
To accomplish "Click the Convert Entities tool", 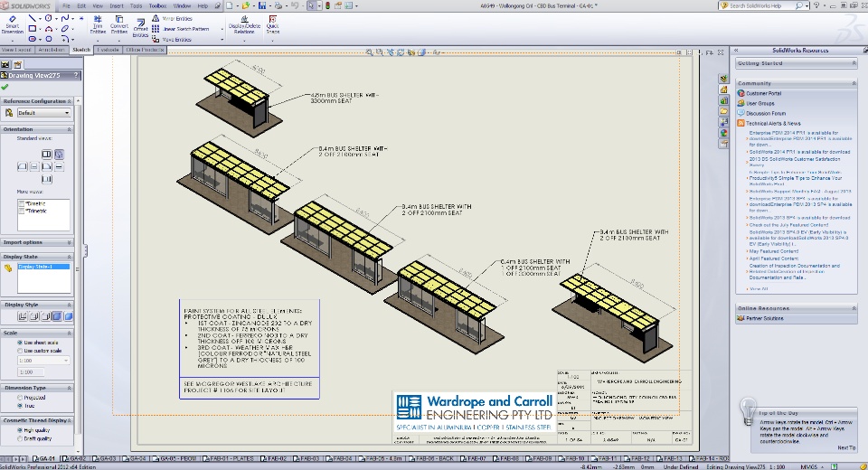I will click(119, 24).
